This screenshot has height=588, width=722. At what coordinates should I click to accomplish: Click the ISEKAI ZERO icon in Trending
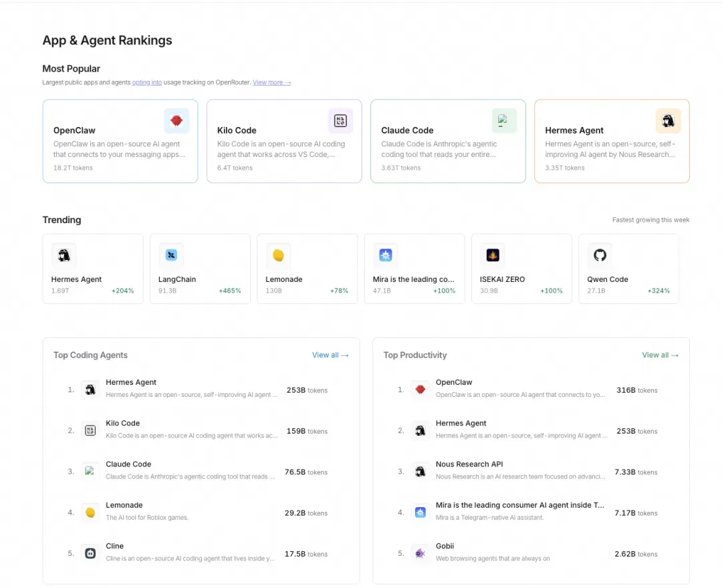click(x=493, y=255)
